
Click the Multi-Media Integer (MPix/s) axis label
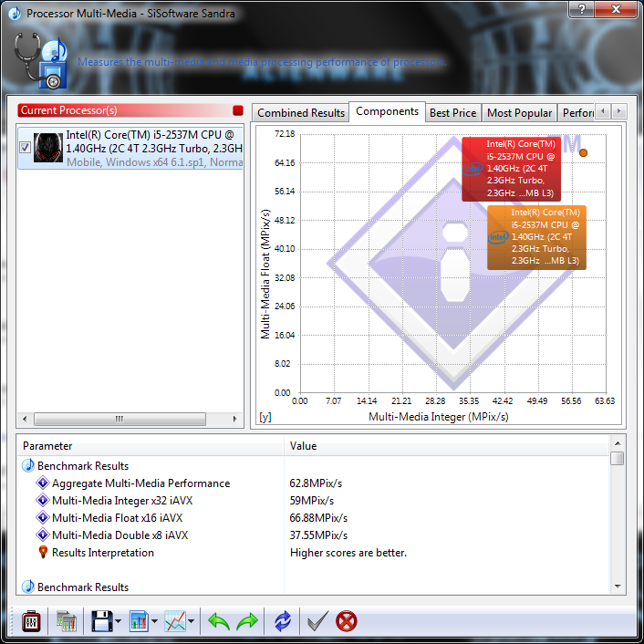(x=438, y=417)
